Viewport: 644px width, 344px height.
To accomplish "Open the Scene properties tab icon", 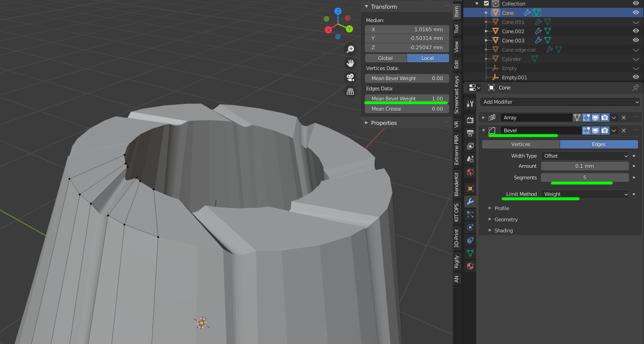I will point(470,159).
